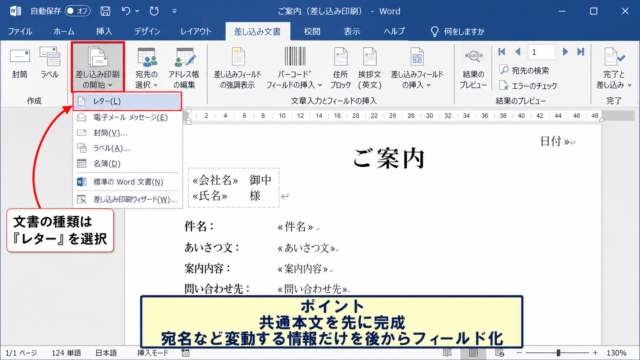Open Insert Merge Field (差し込みフィールドの挿入) dropdown
This screenshot has height=360, width=640.
click(x=417, y=68)
